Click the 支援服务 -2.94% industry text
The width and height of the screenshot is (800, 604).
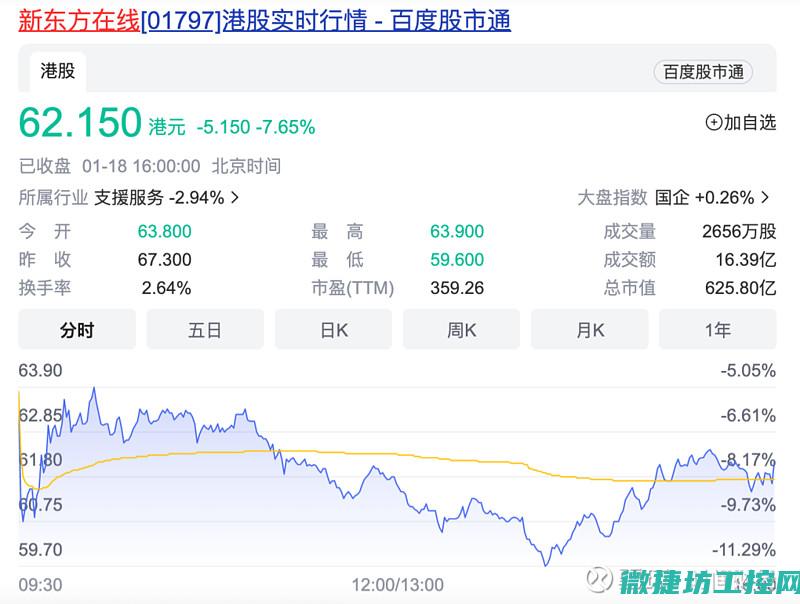[x=159, y=197]
